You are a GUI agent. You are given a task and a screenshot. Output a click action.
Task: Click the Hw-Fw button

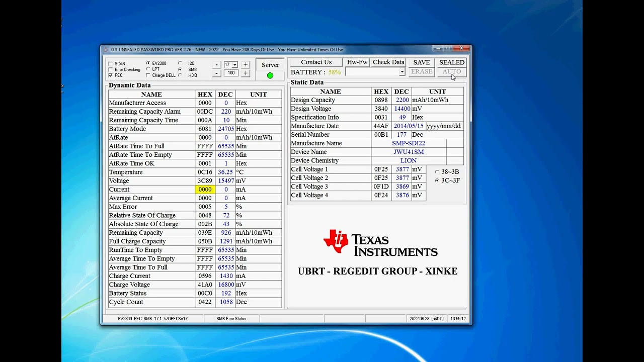click(x=357, y=62)
